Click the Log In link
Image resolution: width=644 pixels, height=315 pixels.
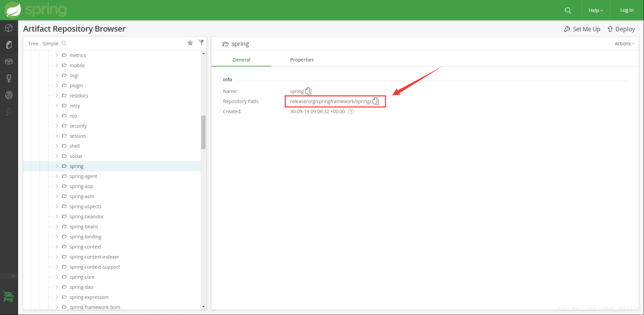pos(627,10)
